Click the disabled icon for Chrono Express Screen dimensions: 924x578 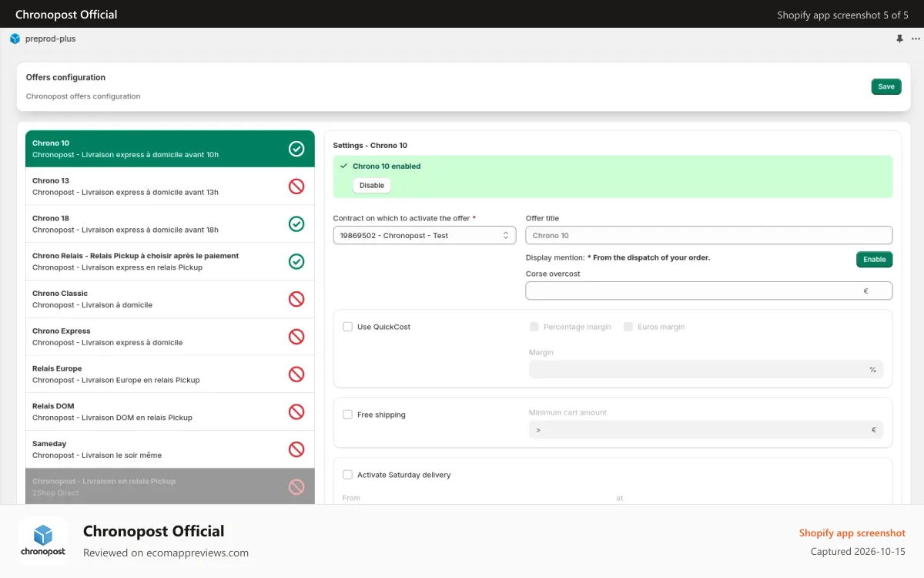point(296,337)
